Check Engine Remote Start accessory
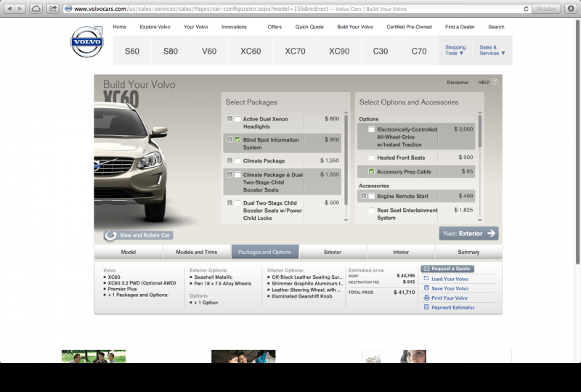581x392 pixels. (x=371, y=195)
